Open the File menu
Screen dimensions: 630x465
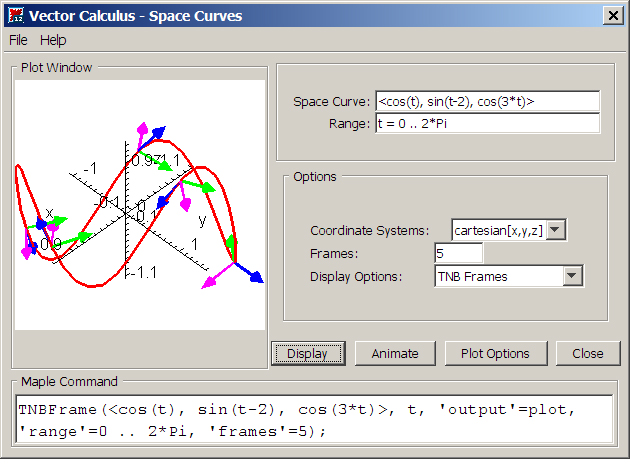19,40
